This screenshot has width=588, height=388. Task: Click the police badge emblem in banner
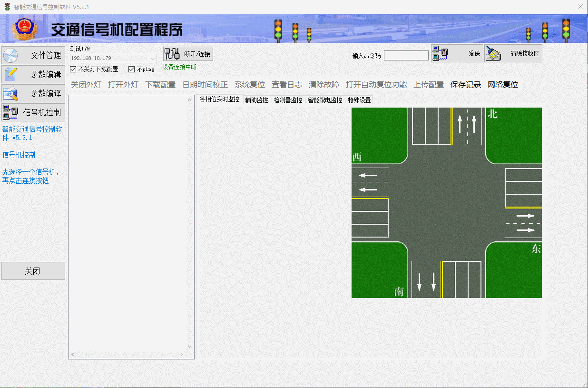click(x=22, y=29)
